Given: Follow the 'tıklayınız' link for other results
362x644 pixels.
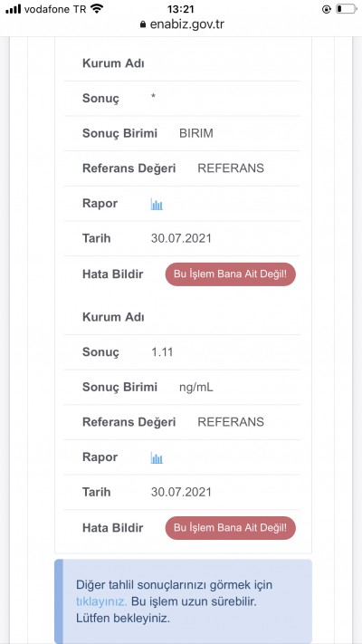Looking at the screenshot, I should click(101, 601).
